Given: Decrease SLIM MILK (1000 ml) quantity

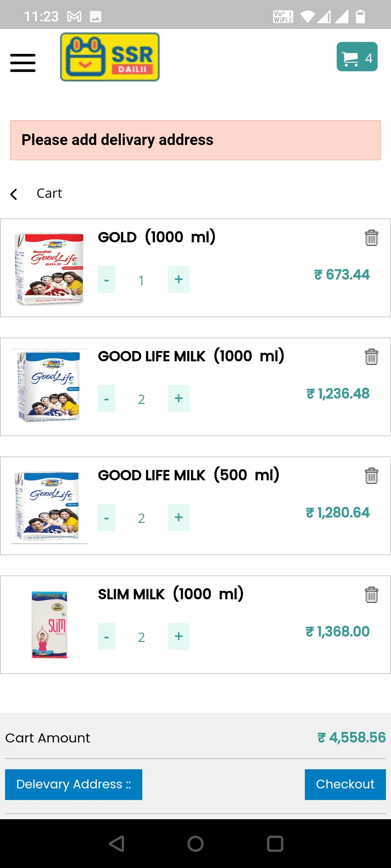Looking at the screenshot, I should [x=106, y=637].
